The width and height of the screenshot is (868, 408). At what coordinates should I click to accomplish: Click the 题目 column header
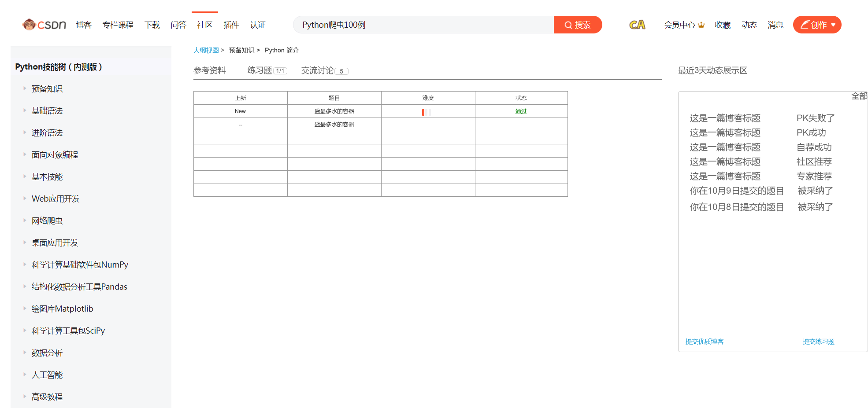334,98
